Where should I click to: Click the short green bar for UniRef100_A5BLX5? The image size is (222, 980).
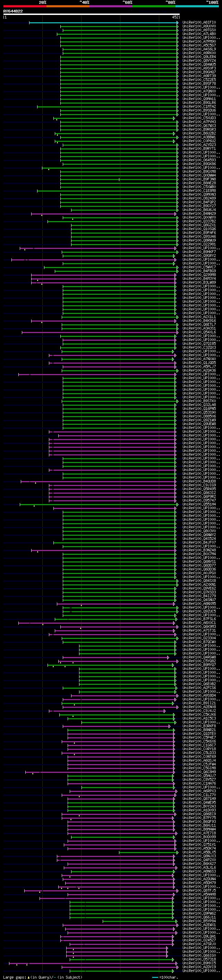click(148, 852)
